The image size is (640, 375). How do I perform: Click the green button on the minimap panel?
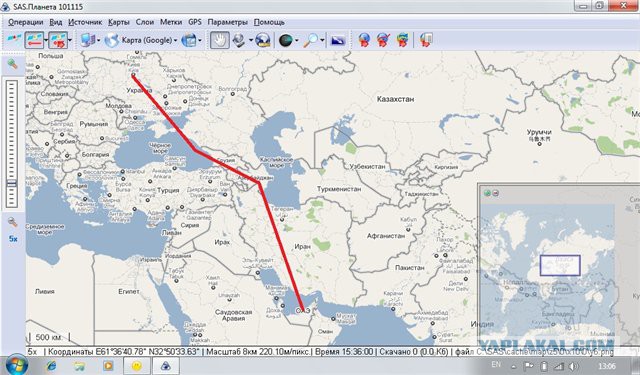coord(487,193)
